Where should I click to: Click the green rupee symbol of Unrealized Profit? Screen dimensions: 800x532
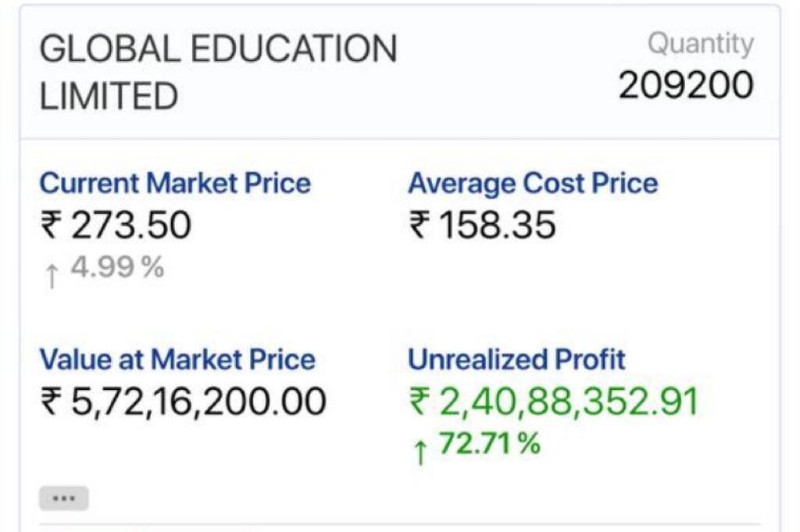coord(420,402)
